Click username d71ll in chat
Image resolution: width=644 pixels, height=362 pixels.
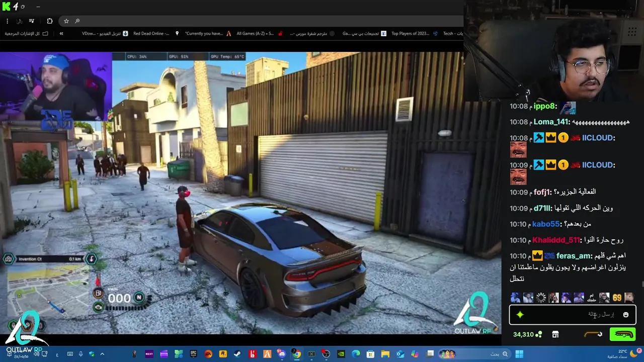click(x=543, y=208)
